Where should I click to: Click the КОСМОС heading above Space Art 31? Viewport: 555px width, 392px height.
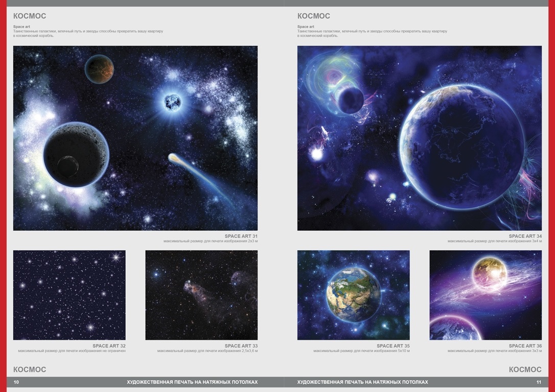30,16
